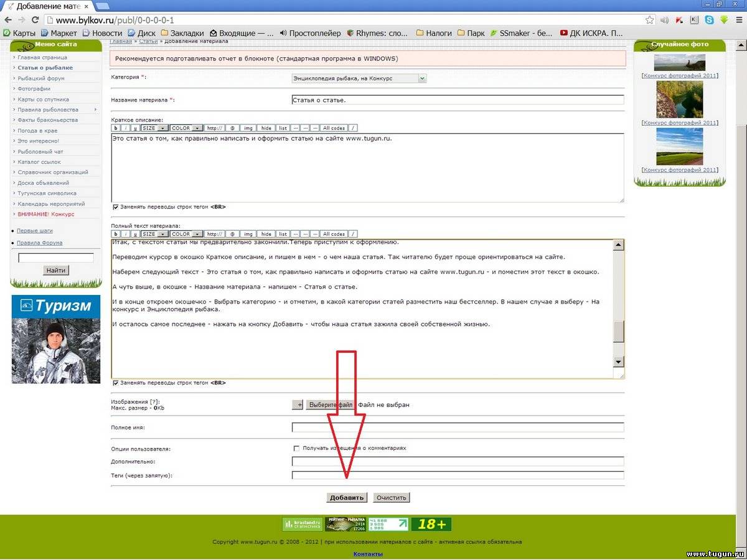Bookmark this page with the star icon
The image size is (747, 560).
coord(650,20)
